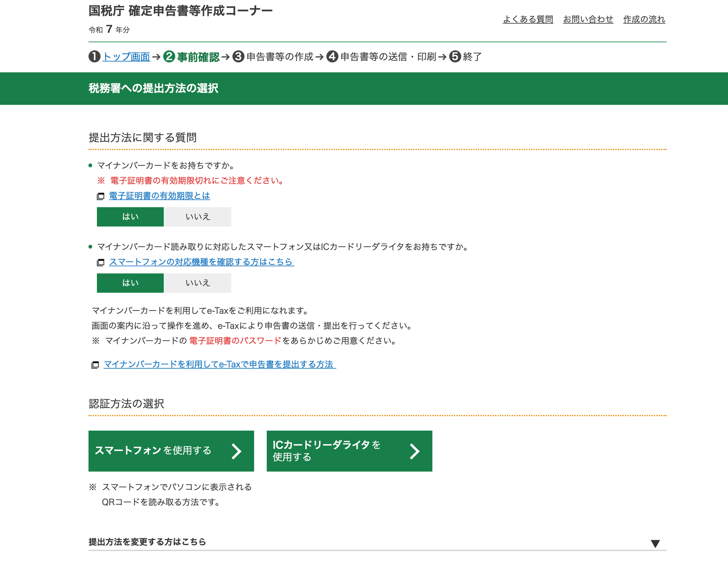Screen dimensions: 728x574
Task: Click external-link icon beside スマートフォンの対応機種 link
Action: coord(100,262)
